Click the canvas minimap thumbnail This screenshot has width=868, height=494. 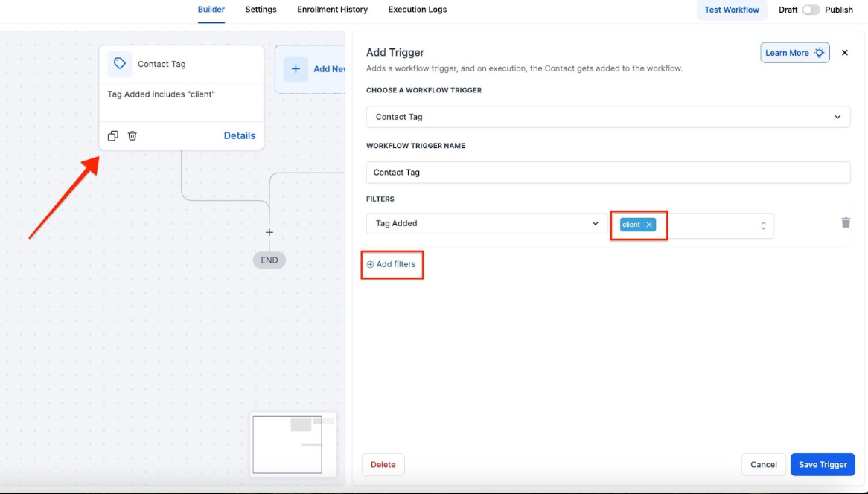click(291, 444)
